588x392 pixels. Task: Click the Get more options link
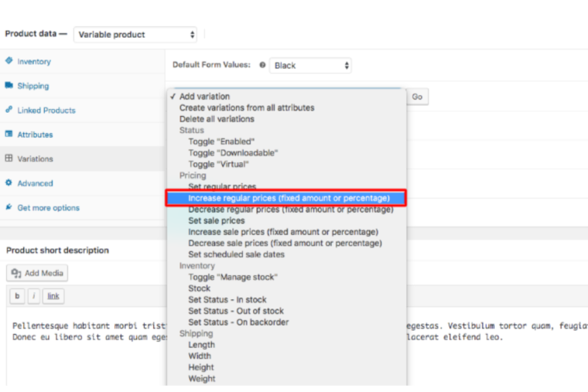click(49, 208)
